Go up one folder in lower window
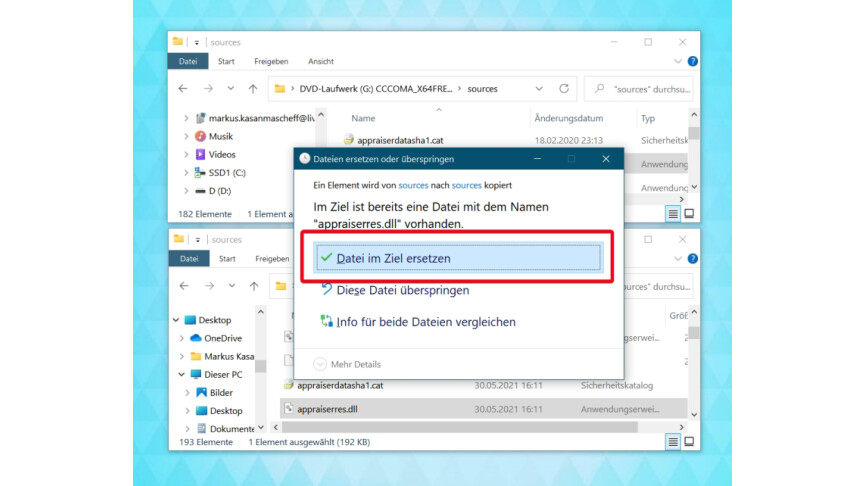Viewport: 864px width, 486px height. (x=254, y=286)
